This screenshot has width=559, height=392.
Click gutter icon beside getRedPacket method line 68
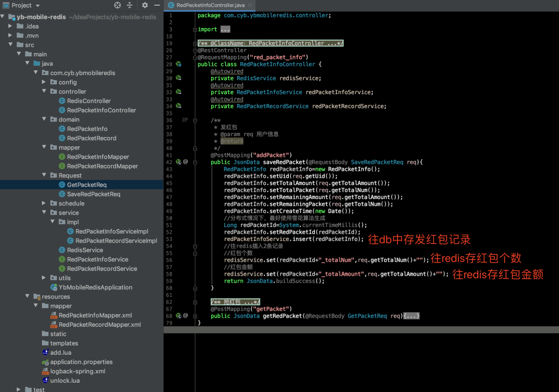point(178,315)
